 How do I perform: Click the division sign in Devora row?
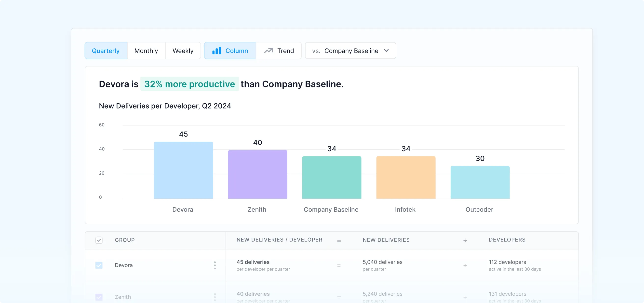465,265
